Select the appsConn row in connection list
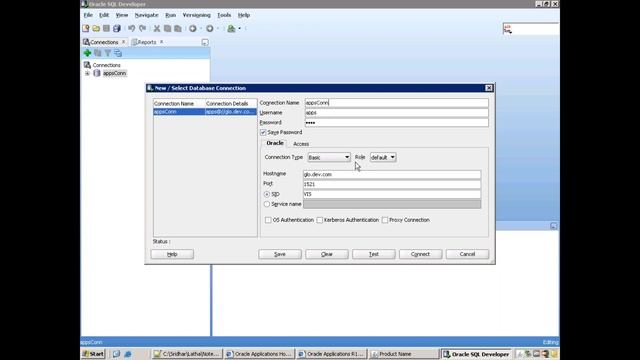640x360 pixels. click(205, 111)
